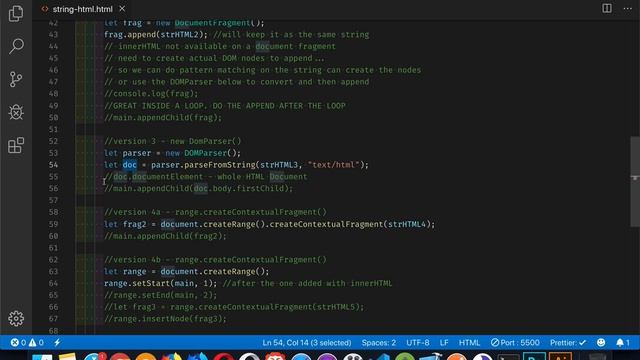This screenshot has height=360, width=640.
Task: Open the Search panel in activity bar
Action: [16, 46]
